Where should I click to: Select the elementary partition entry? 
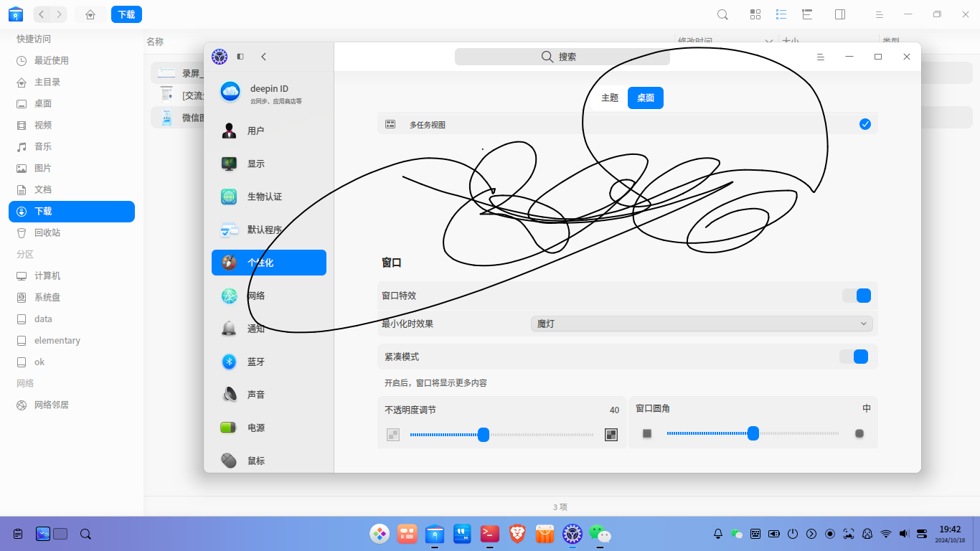pyautogui.click(x=72, y=340)
